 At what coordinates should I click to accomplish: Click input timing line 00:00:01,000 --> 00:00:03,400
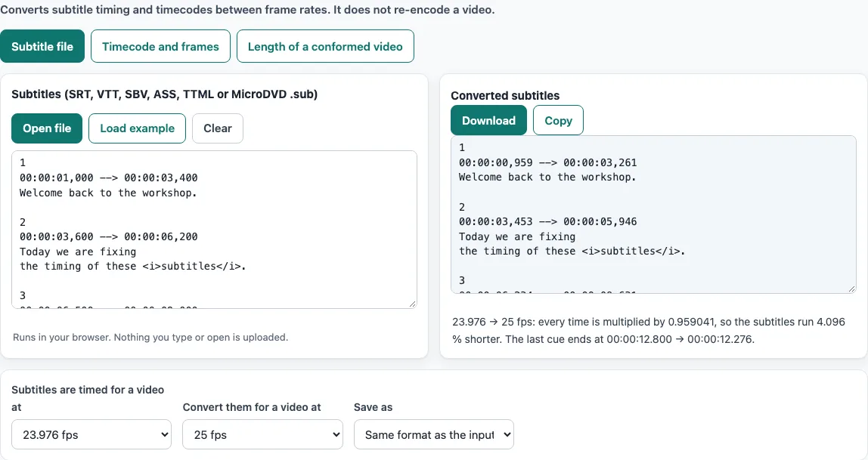click(x=109, y=178)
